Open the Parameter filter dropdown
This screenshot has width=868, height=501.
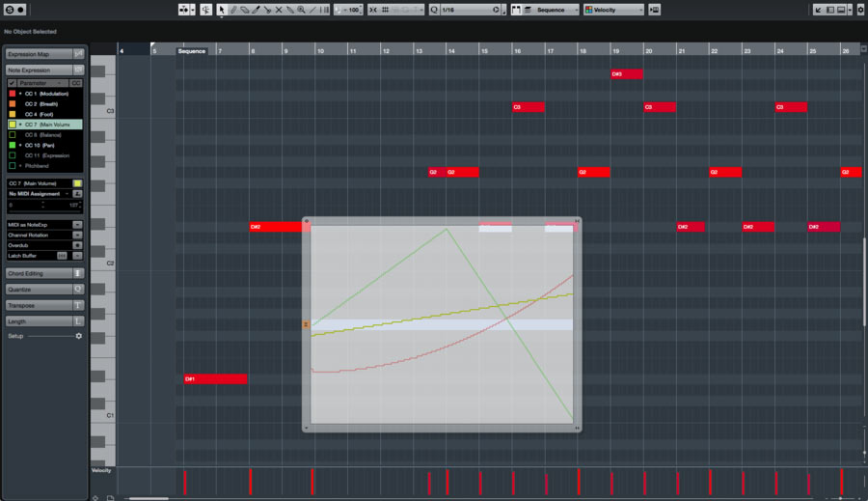click(x=42, y=83)
